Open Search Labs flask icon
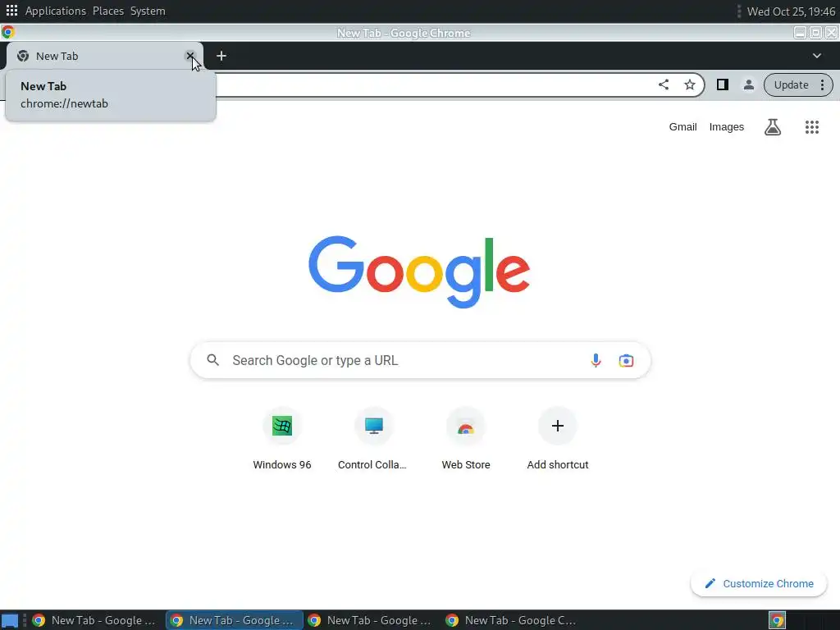 pyautogui.click(x=773, y=127)
